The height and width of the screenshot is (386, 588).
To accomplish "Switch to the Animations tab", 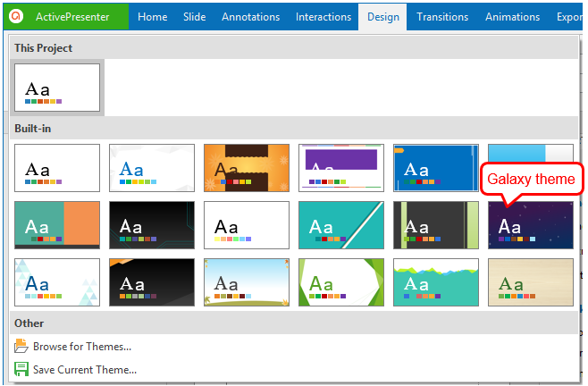I will 512,17.
